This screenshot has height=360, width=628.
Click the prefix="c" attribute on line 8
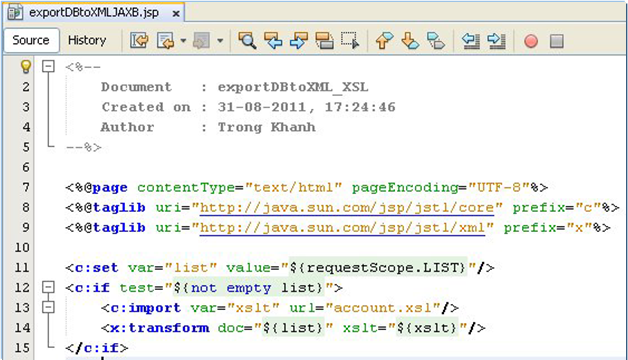[x=557, y=208]
